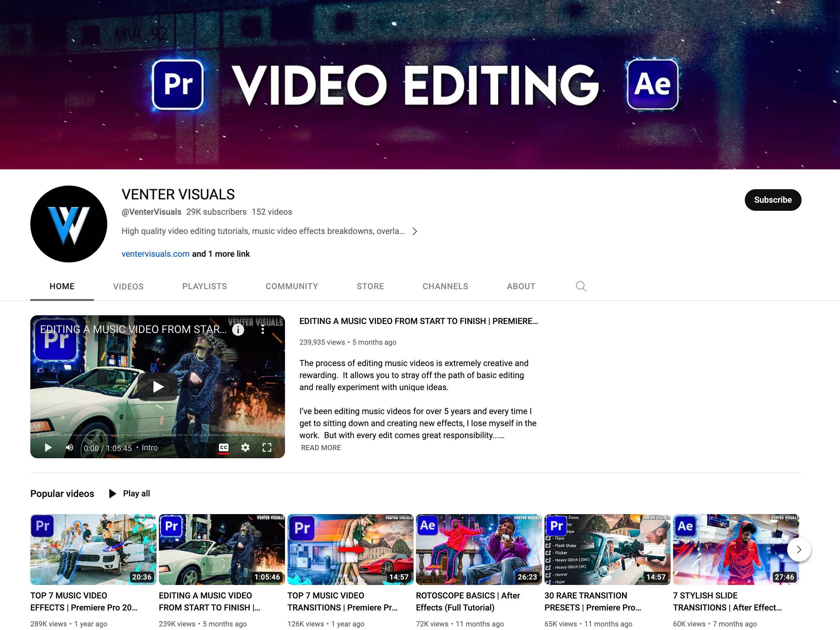This screenshot has height=630, width=840.
Task: Click '126K views • 1 year ago' text
Action: coord(326,624)
